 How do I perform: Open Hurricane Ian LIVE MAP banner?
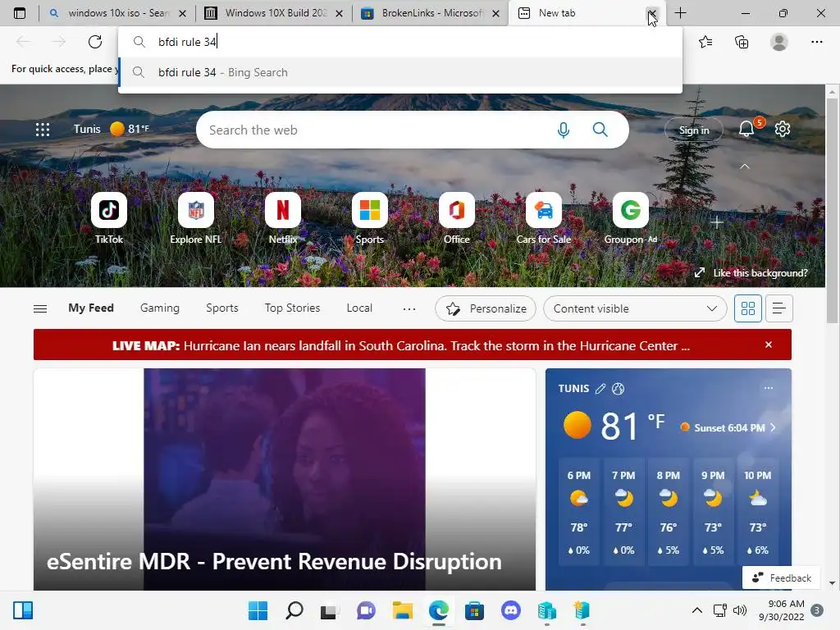(x=400, y=345)
